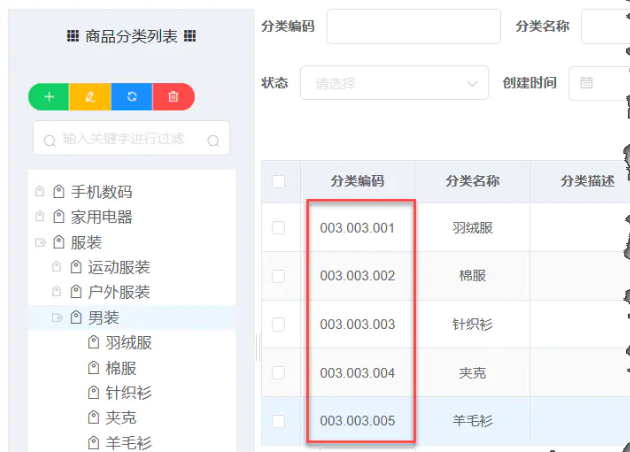The height and width of the screenshot is (452, 630).
Task: Select 羊毛衫 in the category tree
Action: click(129, 443)
